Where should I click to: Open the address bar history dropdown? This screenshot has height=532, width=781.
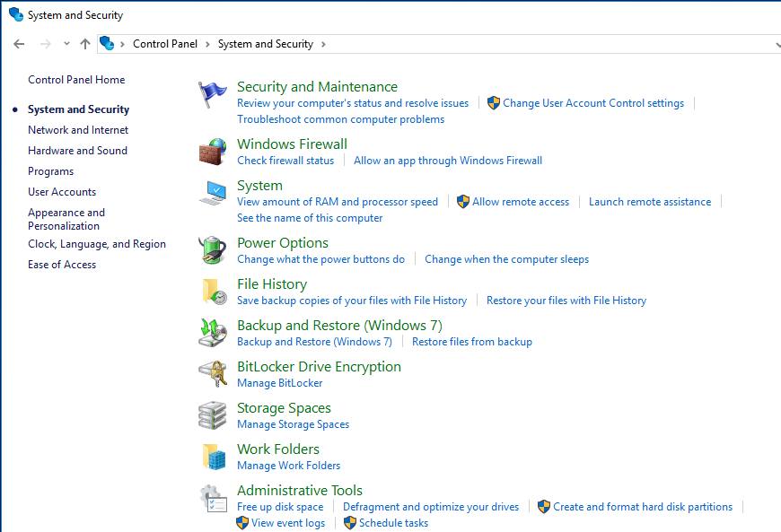tap(777, 44)
